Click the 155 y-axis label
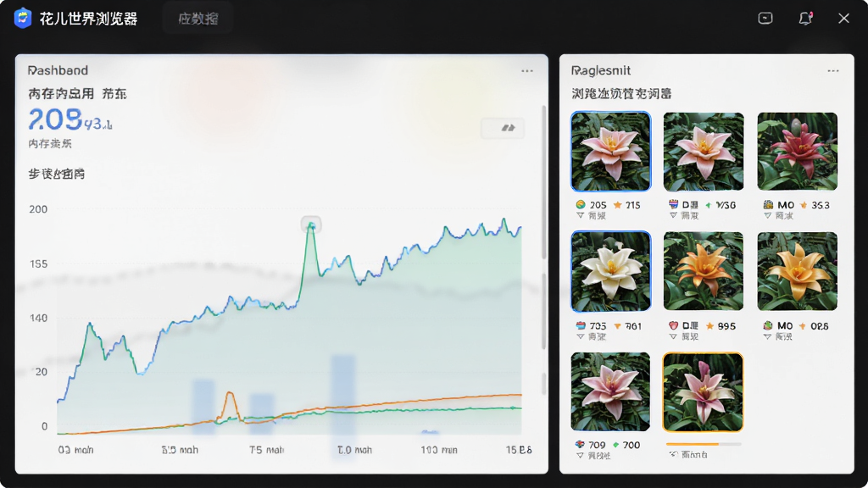 (x=38, y=264)
